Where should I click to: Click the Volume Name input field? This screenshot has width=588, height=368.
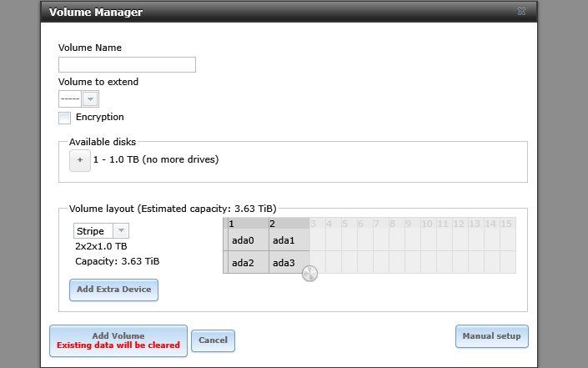(x=127, y=64)
